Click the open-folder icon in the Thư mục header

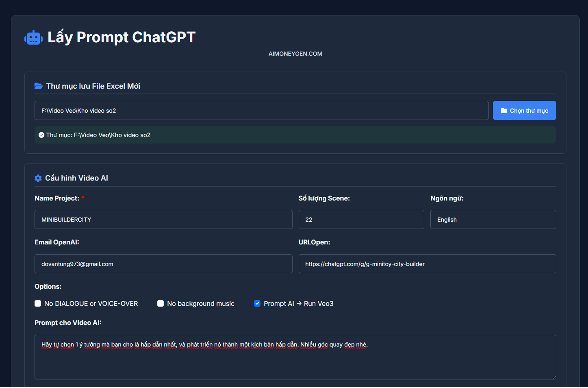tap(39, 86)
